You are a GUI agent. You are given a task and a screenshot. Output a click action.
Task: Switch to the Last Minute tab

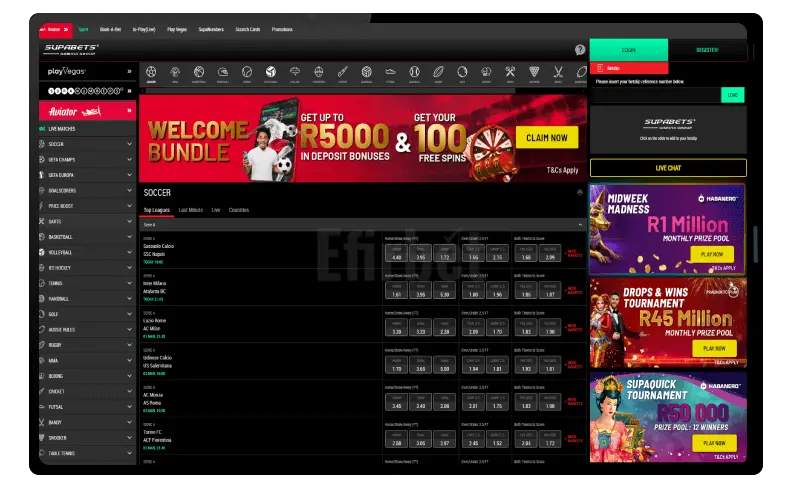pyautogui.click(x=190, y=210)
